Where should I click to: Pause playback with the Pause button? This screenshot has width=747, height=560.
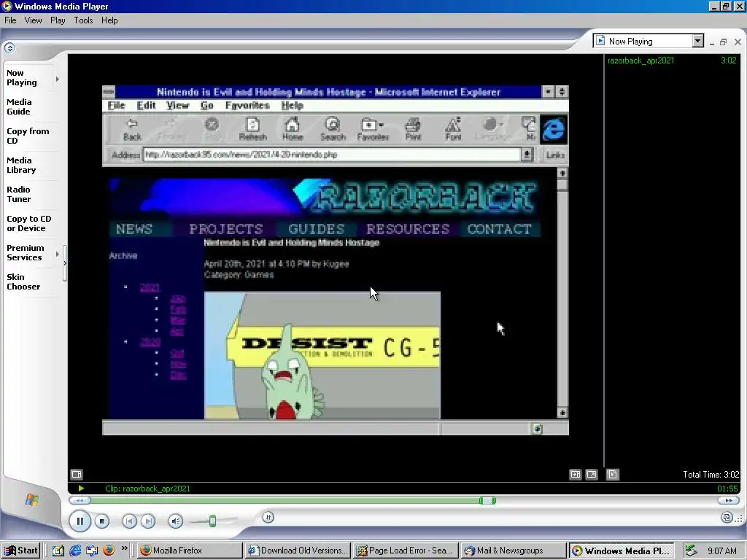80,521
